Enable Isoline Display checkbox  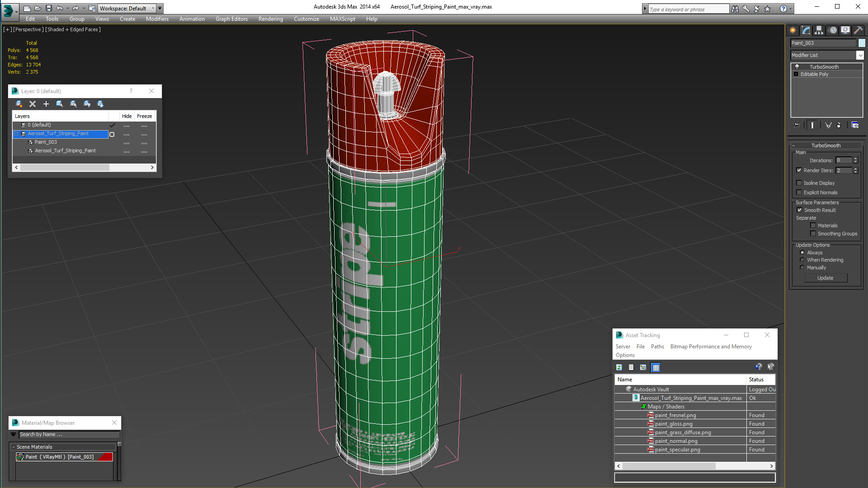coord(799,183)
